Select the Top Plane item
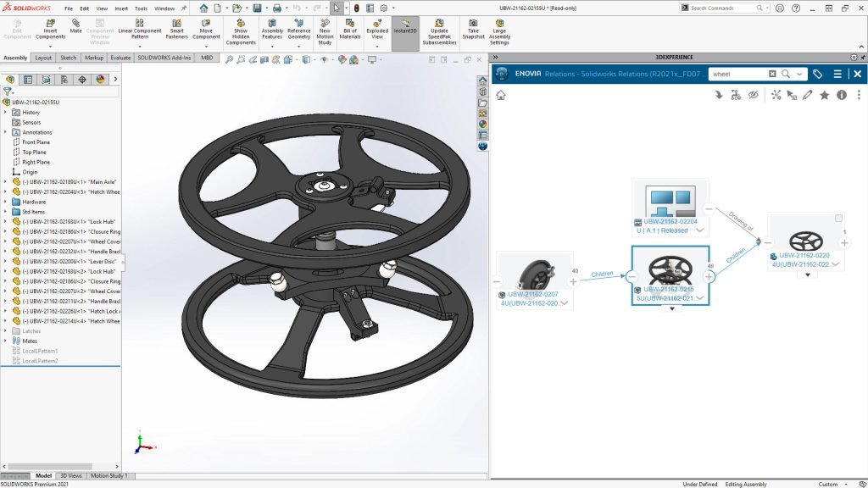This screenshot has width=868, height=488. (x=34, y=152)
